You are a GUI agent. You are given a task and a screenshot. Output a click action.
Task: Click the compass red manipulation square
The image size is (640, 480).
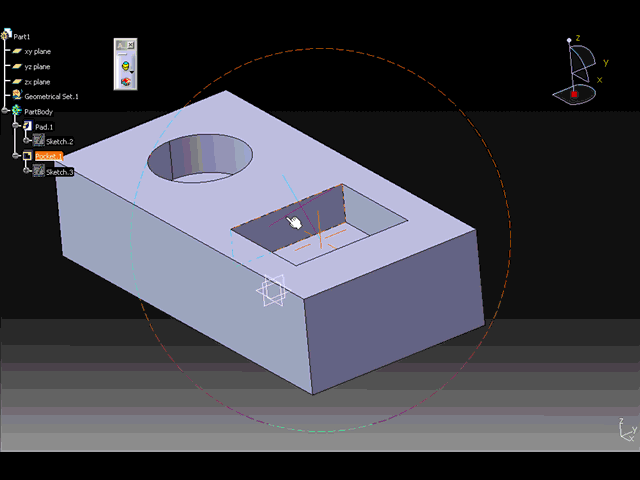pyautogui.click(x=574, y=95)
